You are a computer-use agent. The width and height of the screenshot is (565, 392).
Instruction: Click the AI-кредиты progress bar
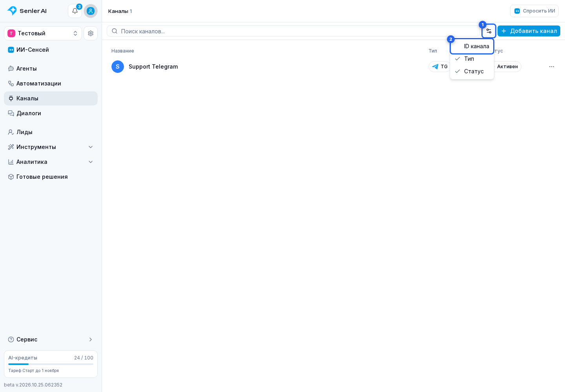pos(51,364)
